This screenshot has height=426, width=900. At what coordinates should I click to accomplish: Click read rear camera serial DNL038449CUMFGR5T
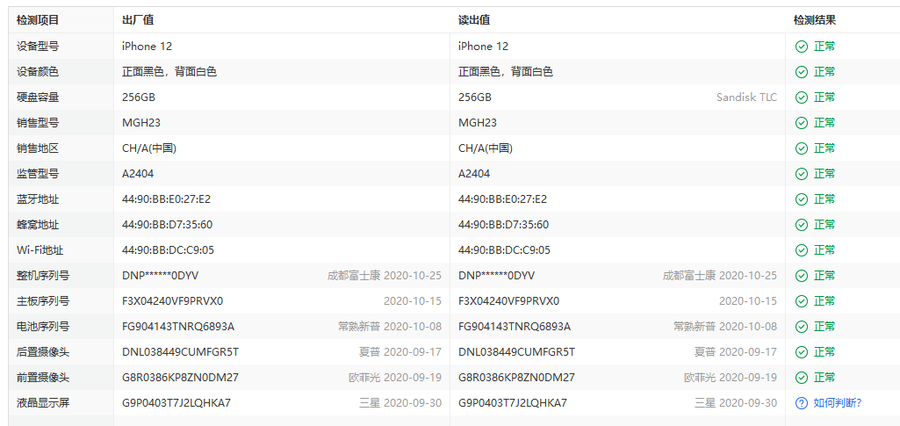[517, 352]
